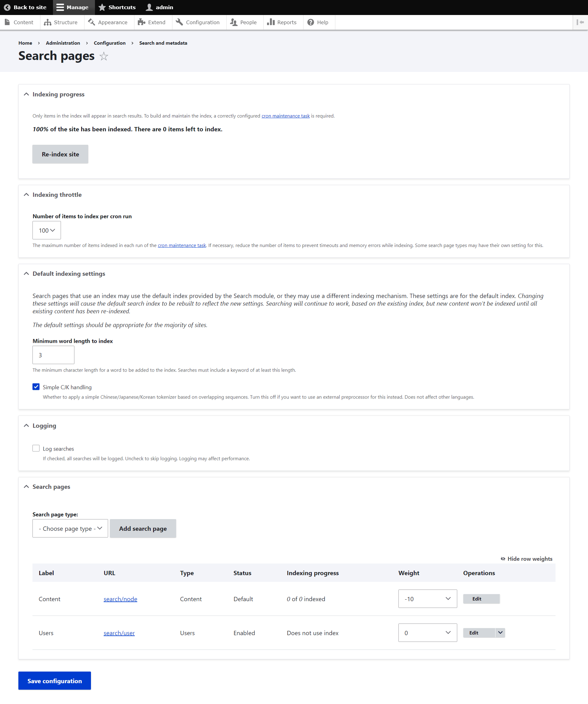The image size is (588, 704).
Task: Click the Back to site arrow icon
Action: coord(7,7)
